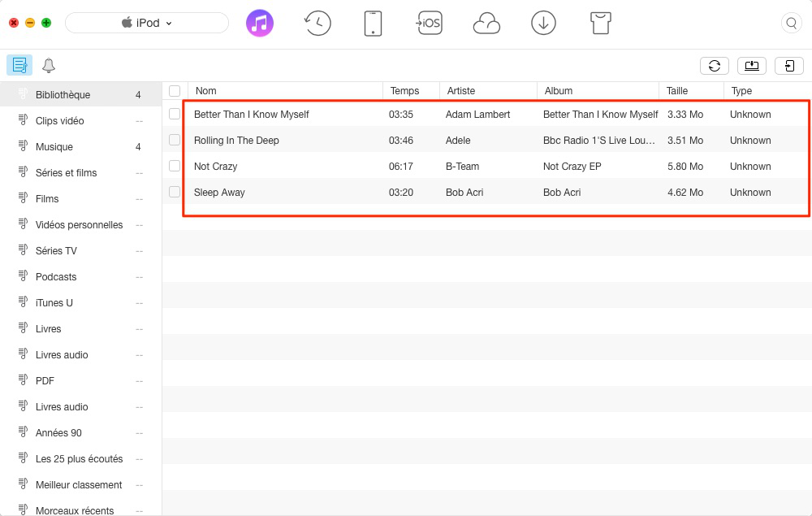
Task: Select Musique in the sidebar
Action: 80,146
